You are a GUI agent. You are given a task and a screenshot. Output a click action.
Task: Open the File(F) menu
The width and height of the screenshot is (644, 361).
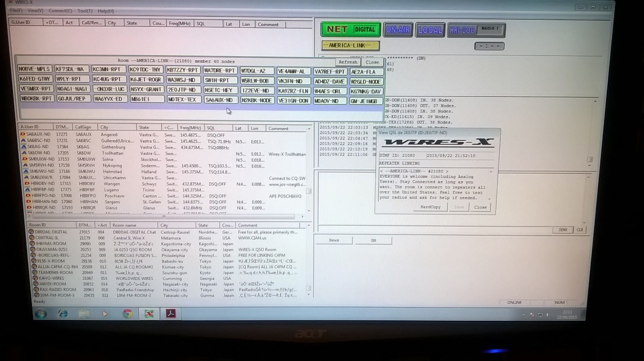pos(16,10)
